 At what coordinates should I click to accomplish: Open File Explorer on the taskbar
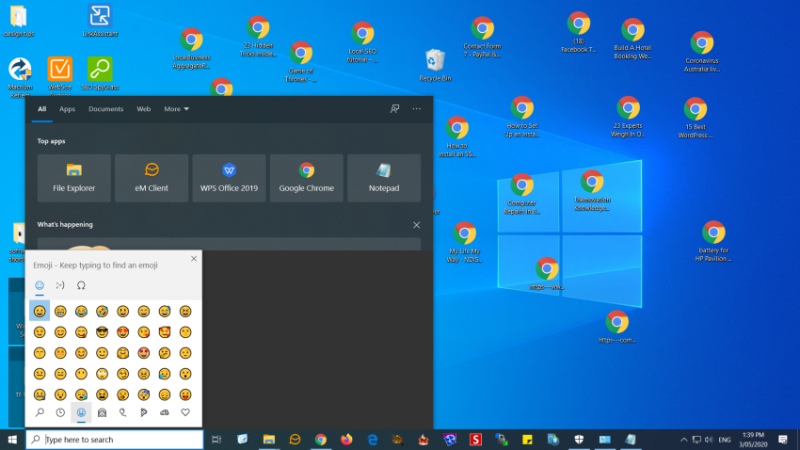(268, 439)
